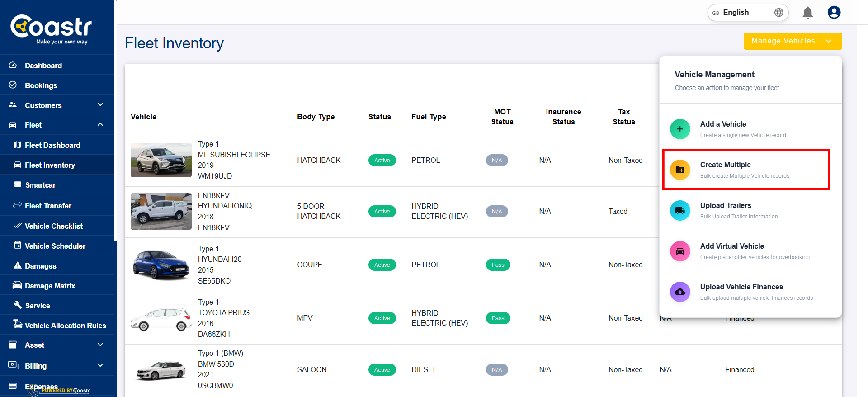
Task: Click the Fleet Transfer arrows icon
Action: coord(17,205)
